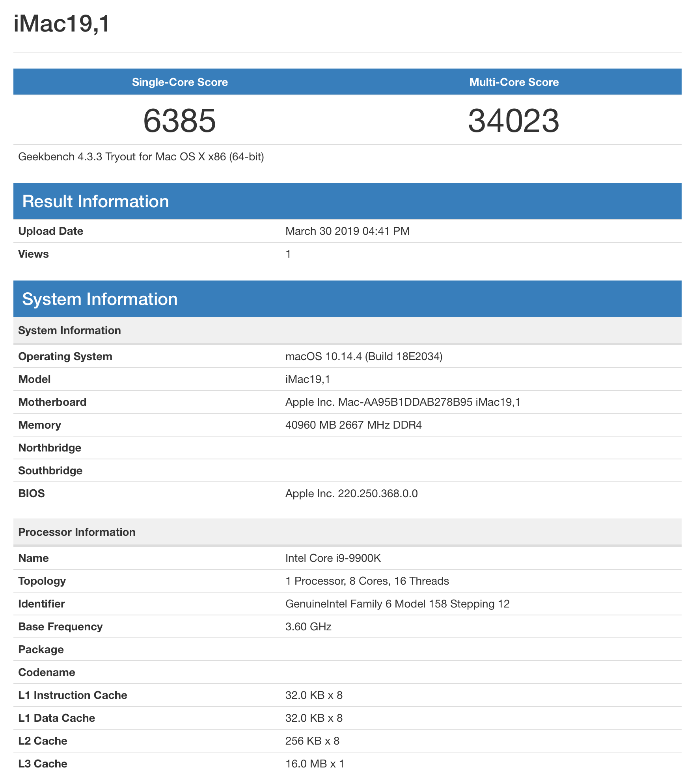Click the Model row label

coord(35,379)
